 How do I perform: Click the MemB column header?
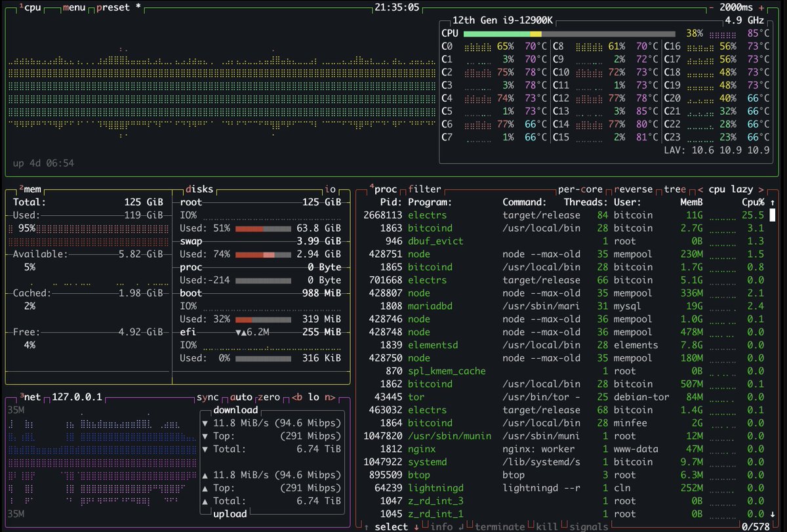(692, 202)
